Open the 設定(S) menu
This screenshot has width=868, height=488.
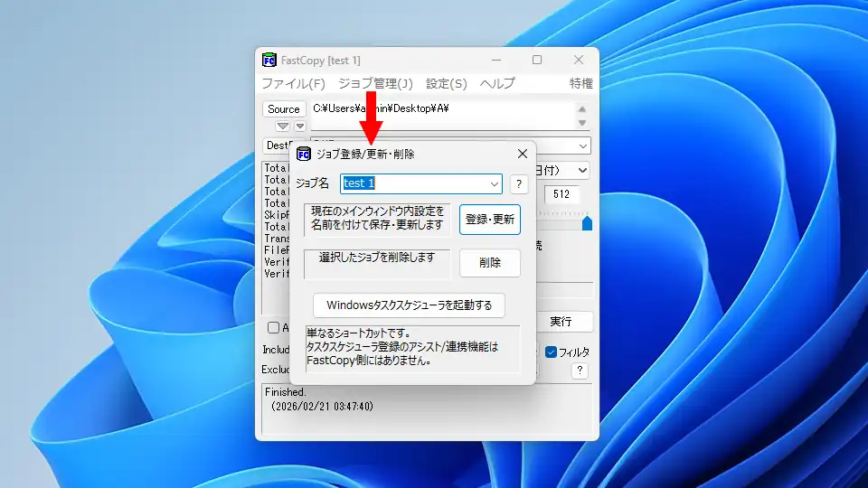446,83
